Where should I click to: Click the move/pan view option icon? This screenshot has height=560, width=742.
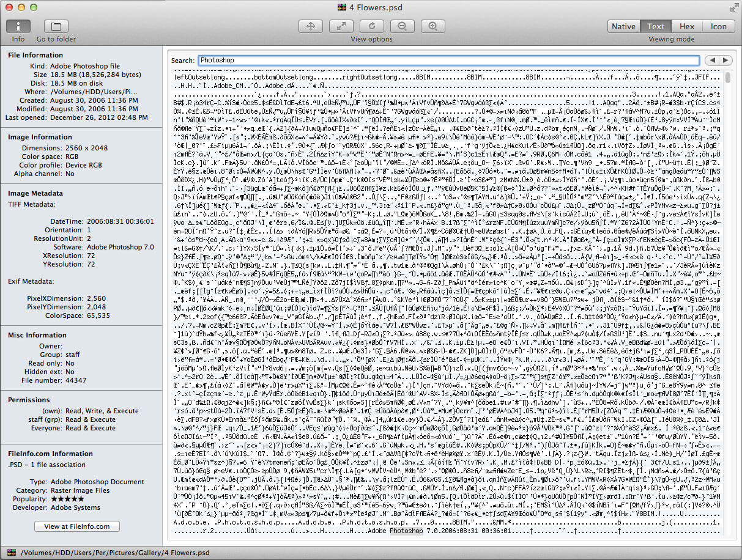click(310, 26)
